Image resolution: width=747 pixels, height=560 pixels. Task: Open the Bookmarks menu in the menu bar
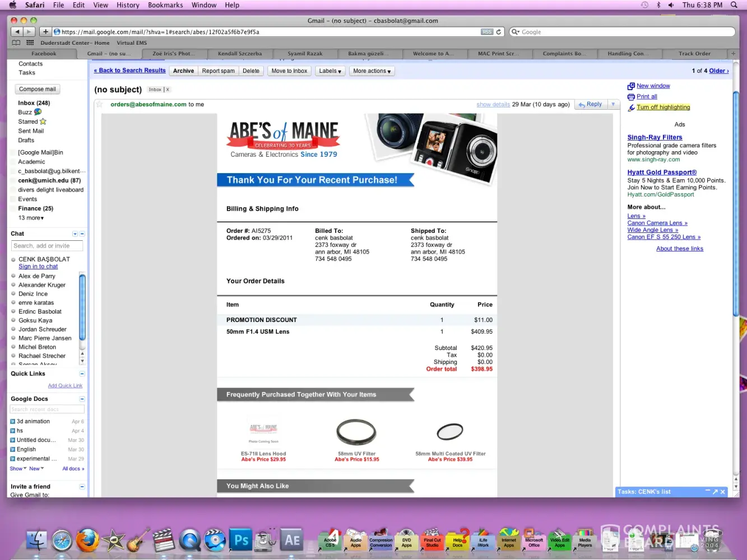tap(165, 5)
